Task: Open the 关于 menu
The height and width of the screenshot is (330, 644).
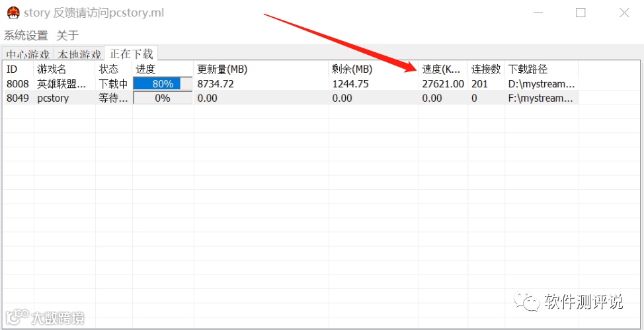Action: [x=67, y=35]
